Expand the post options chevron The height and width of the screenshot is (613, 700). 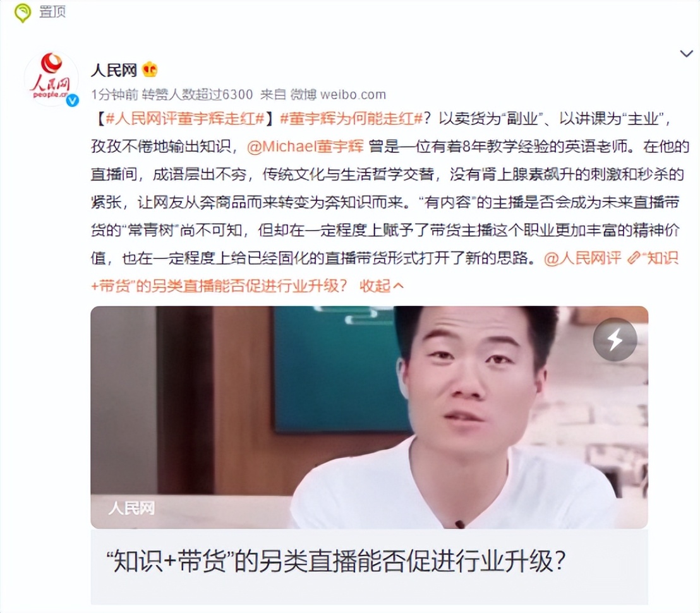point(686,54)
